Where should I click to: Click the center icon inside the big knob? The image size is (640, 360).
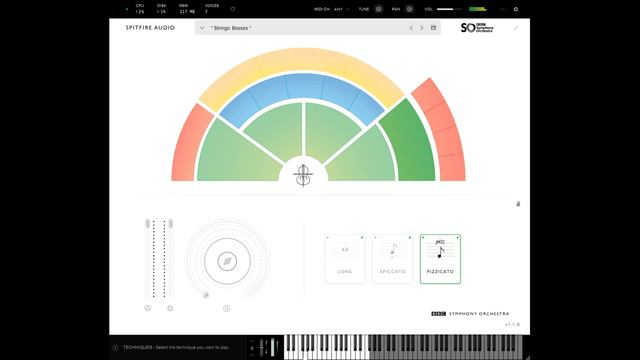[x=227, y=261]
